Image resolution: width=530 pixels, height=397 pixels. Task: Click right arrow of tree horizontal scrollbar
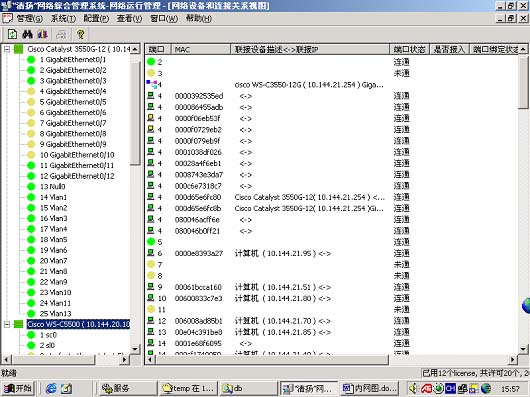point(124,359)
